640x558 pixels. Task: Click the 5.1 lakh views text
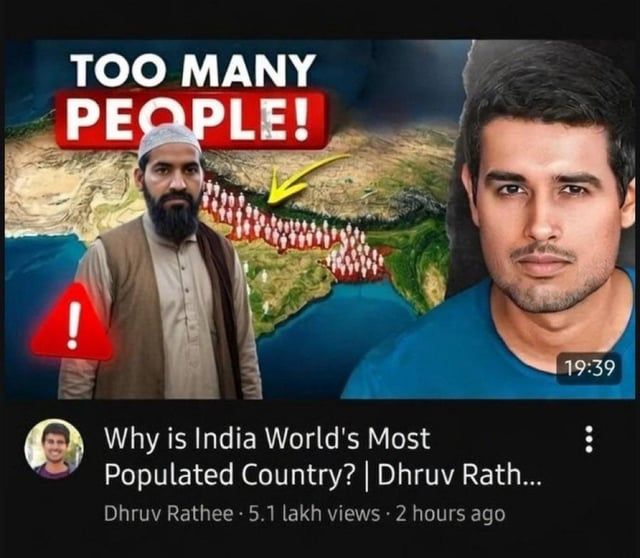pos(314,513)
